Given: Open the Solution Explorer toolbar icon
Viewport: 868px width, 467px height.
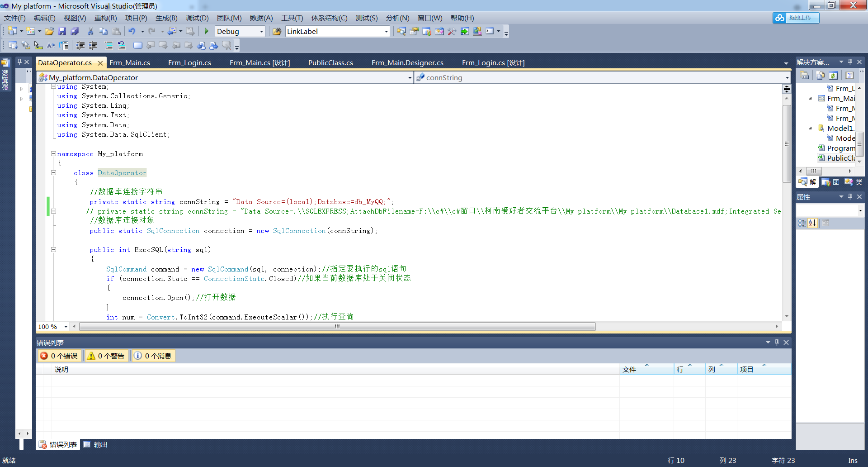Looking at the screenshot, I should coord(401,31).
